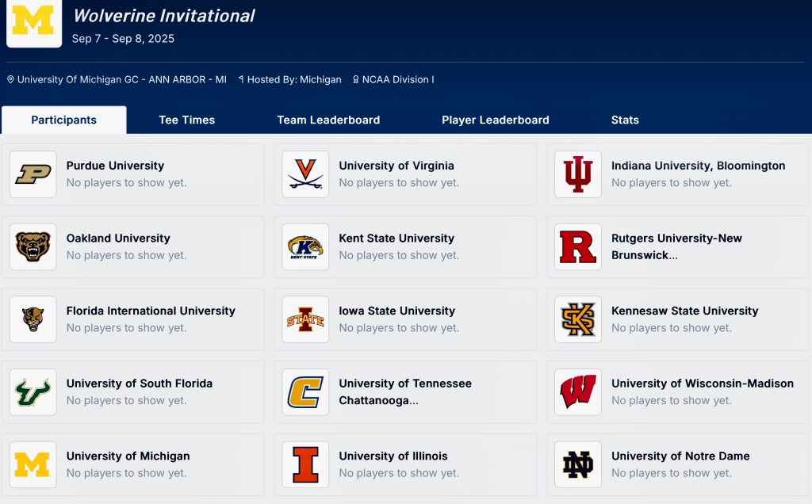Switch to the Tee Times tab
The height and width of the screenshot is (504, 812).
(187, 120)
